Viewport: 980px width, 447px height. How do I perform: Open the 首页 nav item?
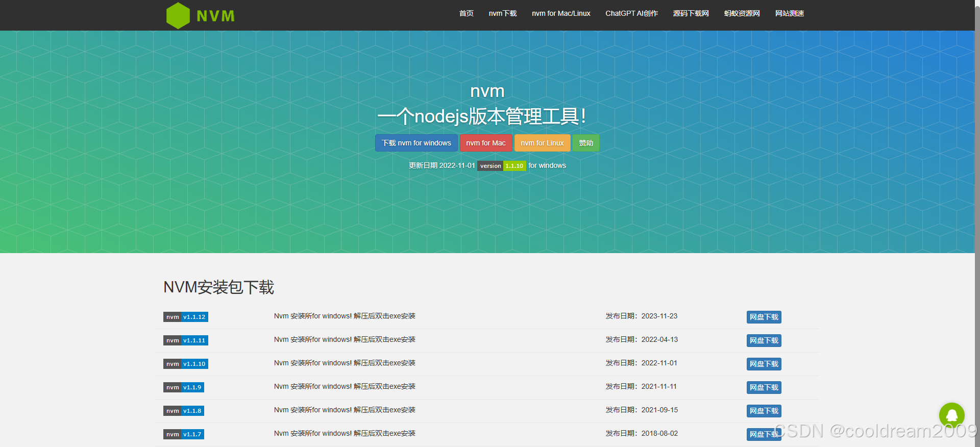tap(467, 13)
